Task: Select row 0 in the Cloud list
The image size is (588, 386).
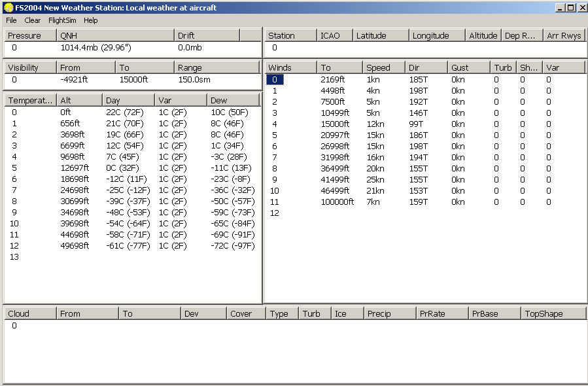Action: [14, 326]
